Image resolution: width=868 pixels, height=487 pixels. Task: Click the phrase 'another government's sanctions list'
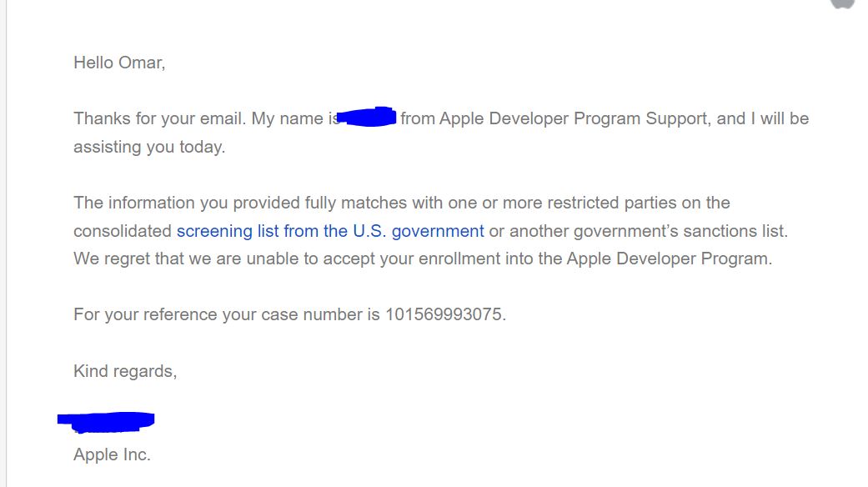647,231
